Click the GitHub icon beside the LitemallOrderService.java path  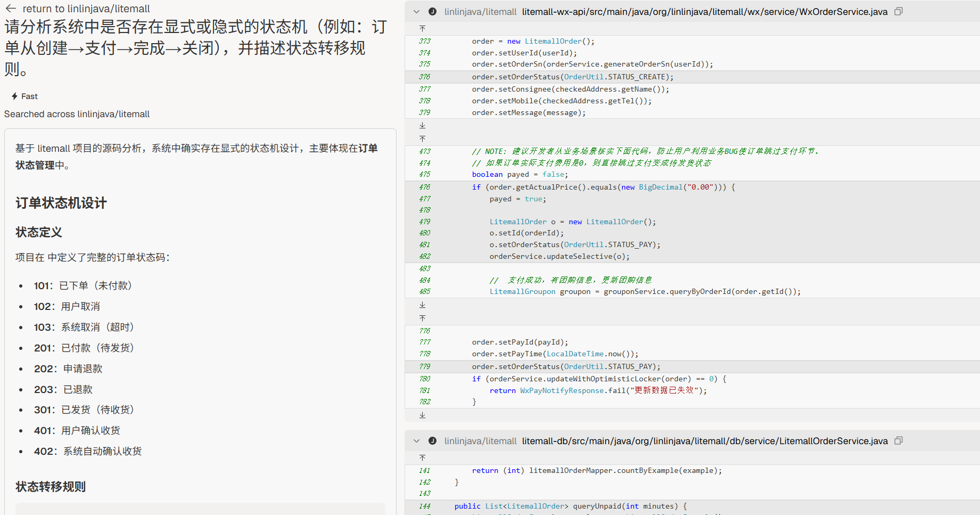433,441
